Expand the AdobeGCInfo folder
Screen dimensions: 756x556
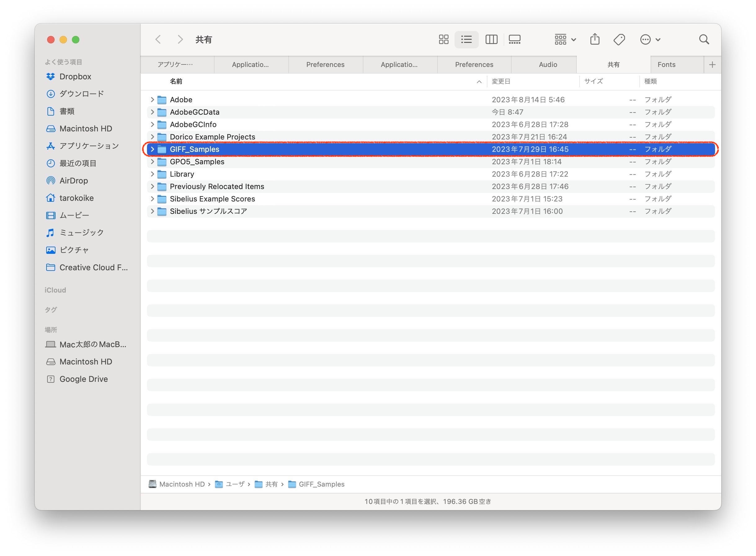click(152, 125)
